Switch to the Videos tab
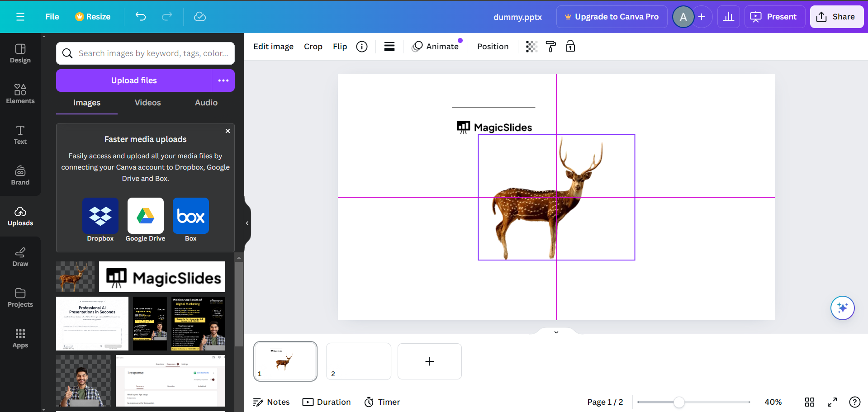868x412 pixels. point(147,103)
